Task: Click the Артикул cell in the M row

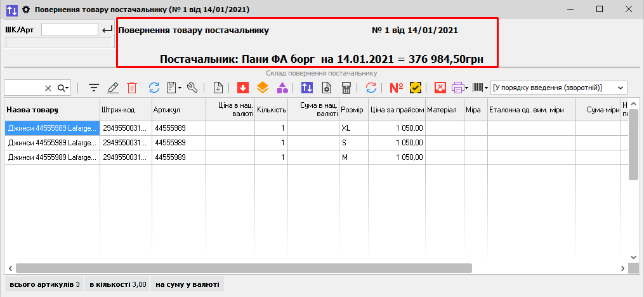Action: click(179, 157)
